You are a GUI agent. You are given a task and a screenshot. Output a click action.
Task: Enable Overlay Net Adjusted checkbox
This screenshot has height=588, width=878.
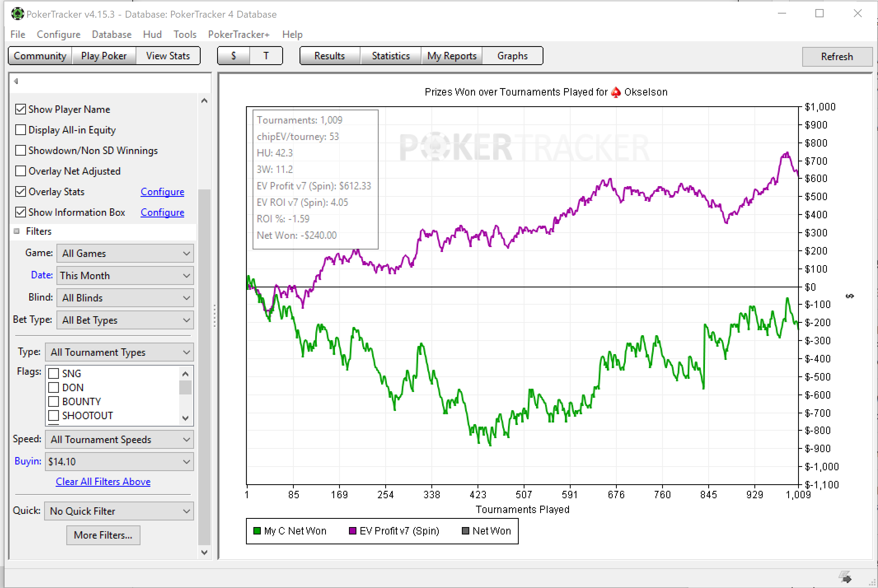[x=21, y=171]
